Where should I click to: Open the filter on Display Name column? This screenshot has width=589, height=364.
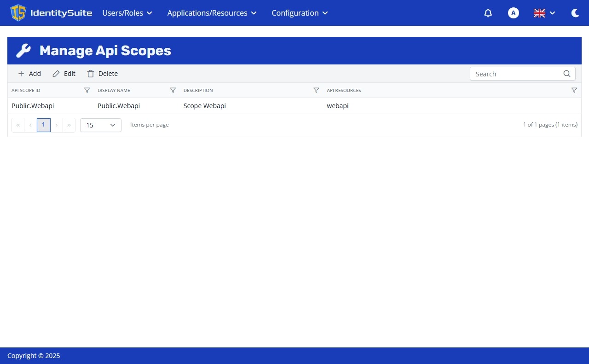click(173, 90)
